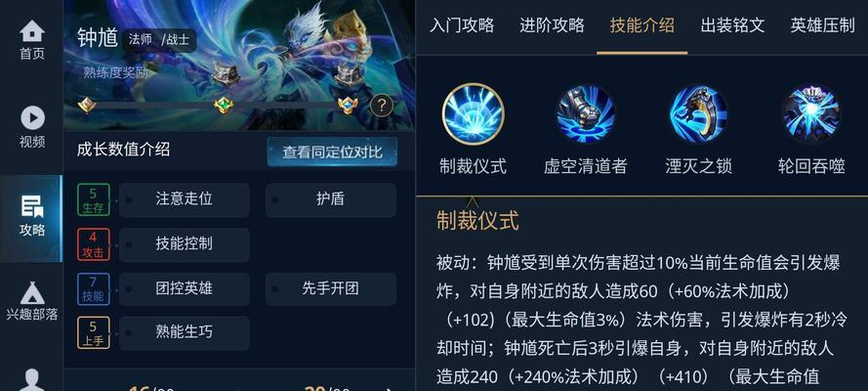Click the question mark help icon
868x391 pixels.
[x=382, y=105]
